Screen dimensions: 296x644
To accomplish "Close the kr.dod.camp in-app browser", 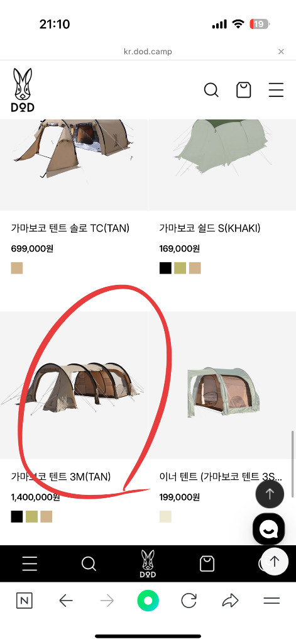I will tap(281, 52).
